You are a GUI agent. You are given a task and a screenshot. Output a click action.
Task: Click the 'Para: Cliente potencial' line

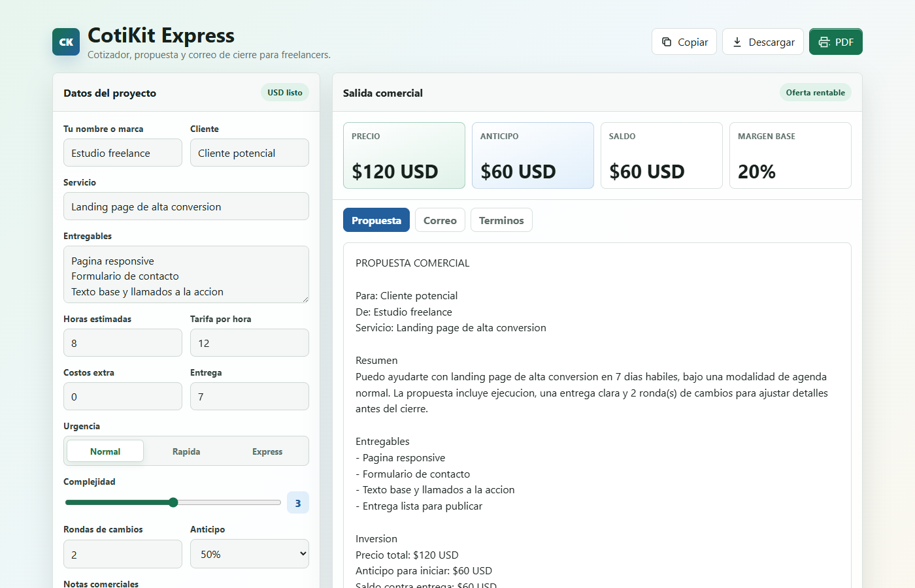(x=407, y=296)
